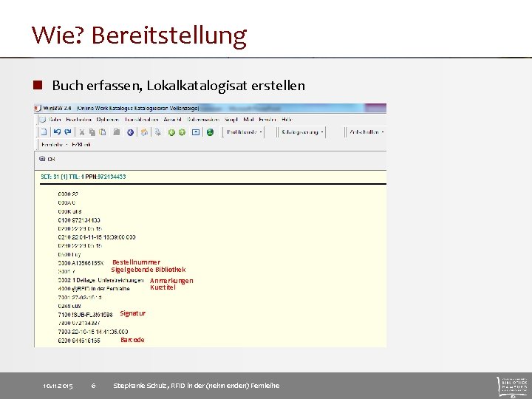This screenshot has width=532, height=399.
Task: Click the Copy icon in toolbar
Action: click(x=92, y=132)
